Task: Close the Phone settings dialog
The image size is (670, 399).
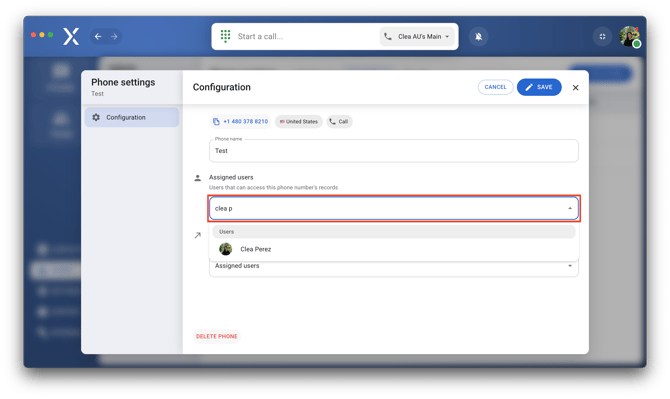Action: click(x=576, y=88)
